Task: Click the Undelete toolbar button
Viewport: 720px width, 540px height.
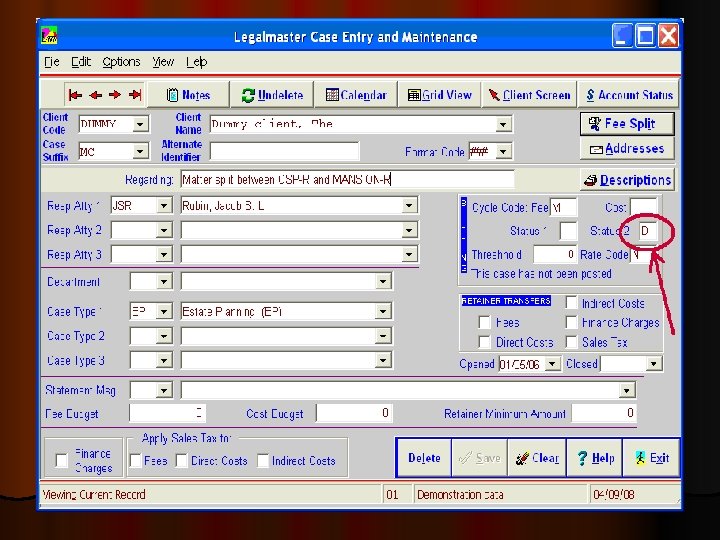Action: [272, 95]
